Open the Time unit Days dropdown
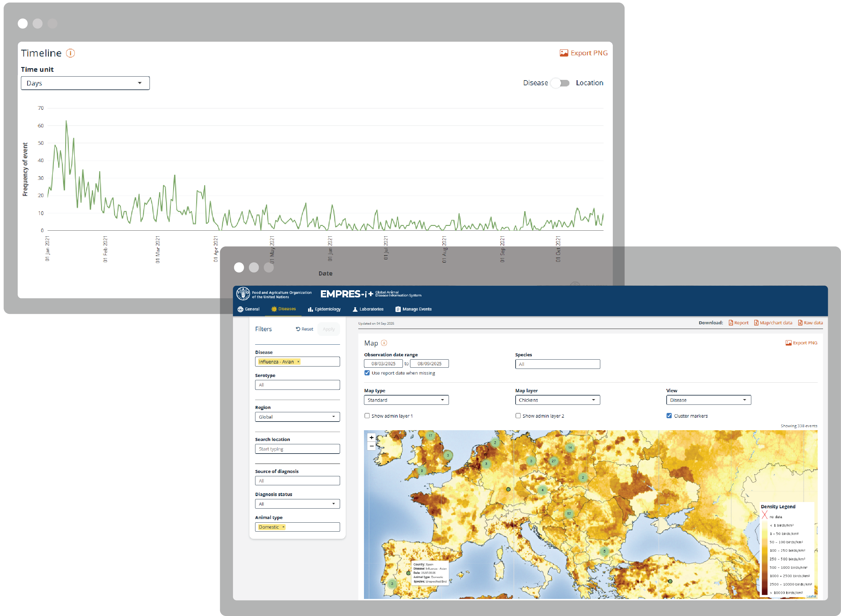Viewport: 841px width, 616px height. click(x=85, y=83)
